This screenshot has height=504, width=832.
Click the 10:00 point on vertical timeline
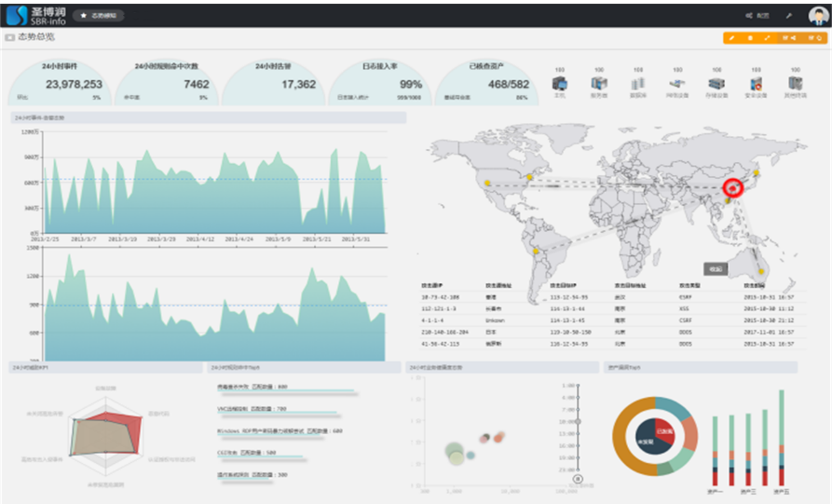[x=579, y=421]
